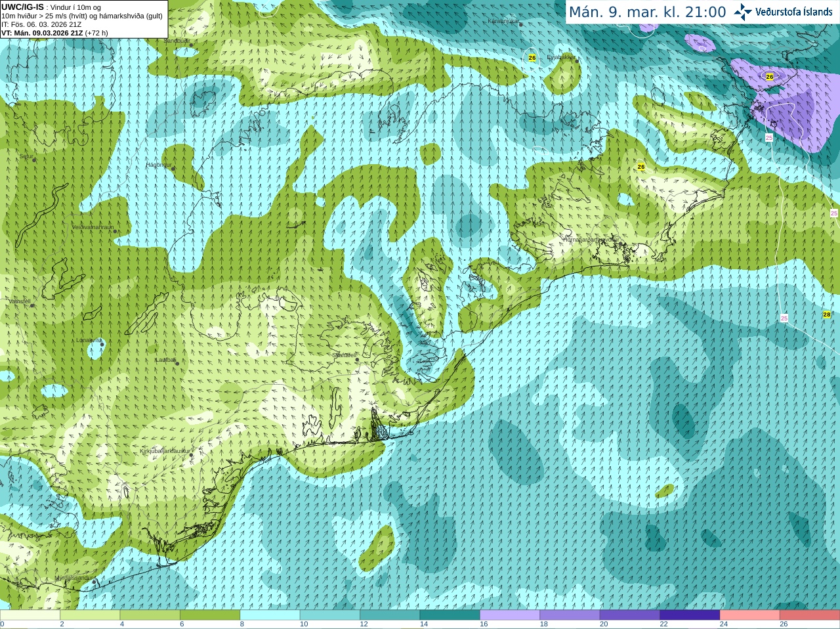The image size is (840, 629).
Task: Select the Eyjabakkar station label
Action: click(561, 57)
